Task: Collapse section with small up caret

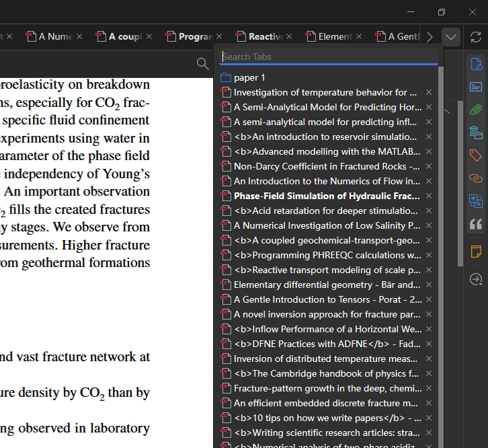Action: [x=447, y=112]
